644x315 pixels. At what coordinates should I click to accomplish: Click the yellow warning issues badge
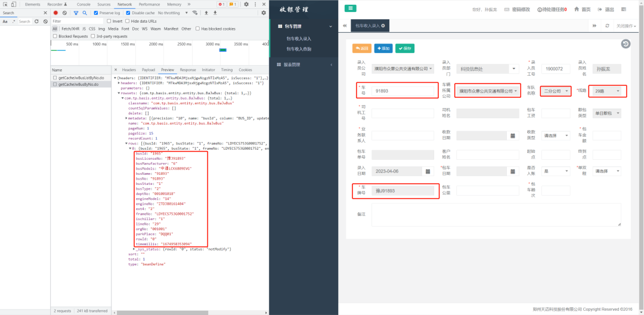pos(233,4)
